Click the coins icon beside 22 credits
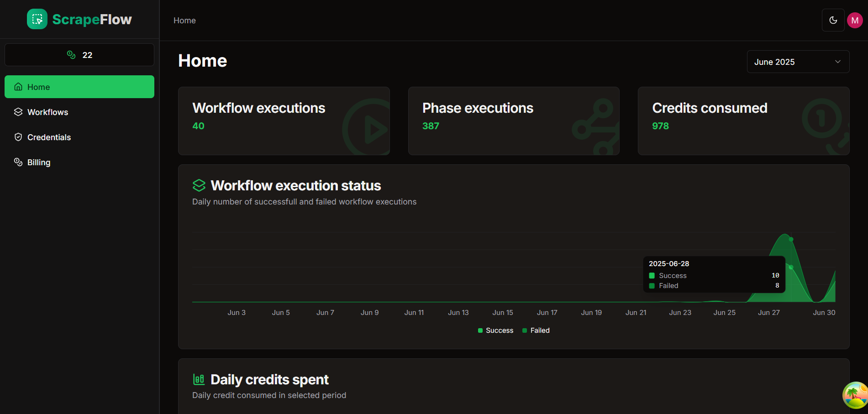 (71, 55)
